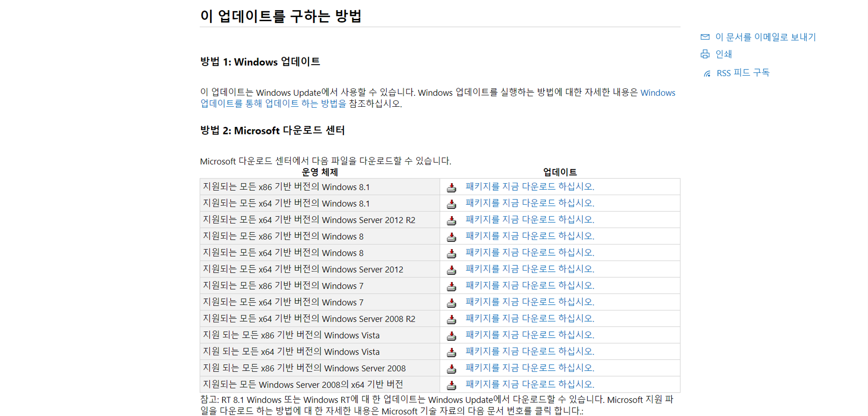Click the download icon for Windows Server 2012 R2
Image resolution: width=868 pixels, height=416 pixels.
(x=451, y=221)
